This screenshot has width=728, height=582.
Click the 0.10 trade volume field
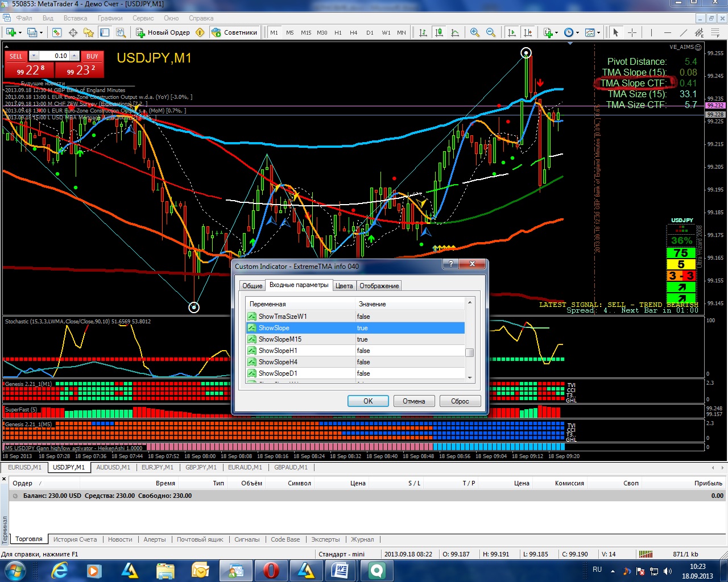(53, 56)
